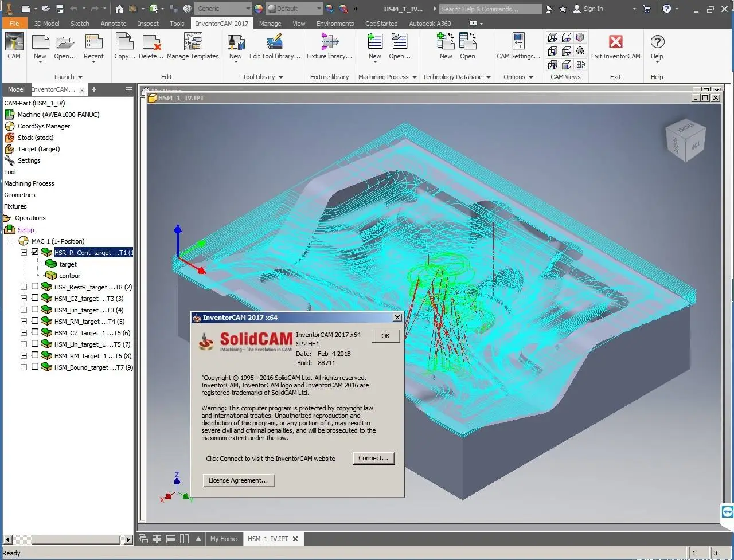Click the tile windows grid icon at bottom
Viewport: 734px width, 560px height.
click(157, 539)
